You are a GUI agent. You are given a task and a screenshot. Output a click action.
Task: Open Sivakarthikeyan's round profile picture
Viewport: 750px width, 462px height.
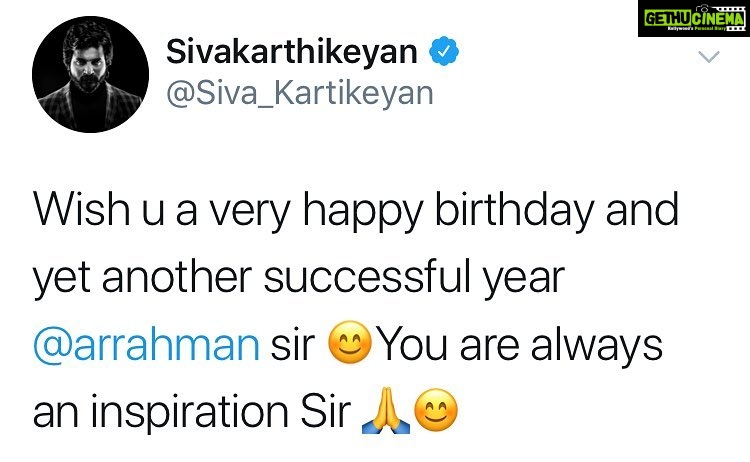[90, 74]
